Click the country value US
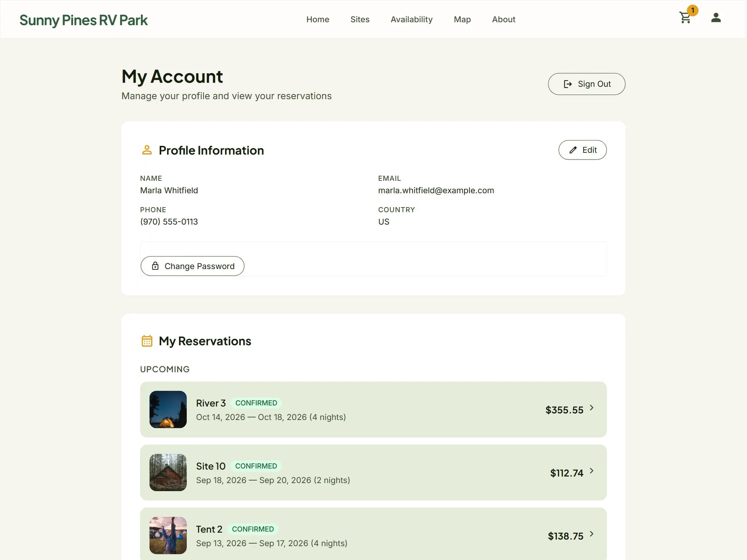The image size is (747, 560). 384,222
